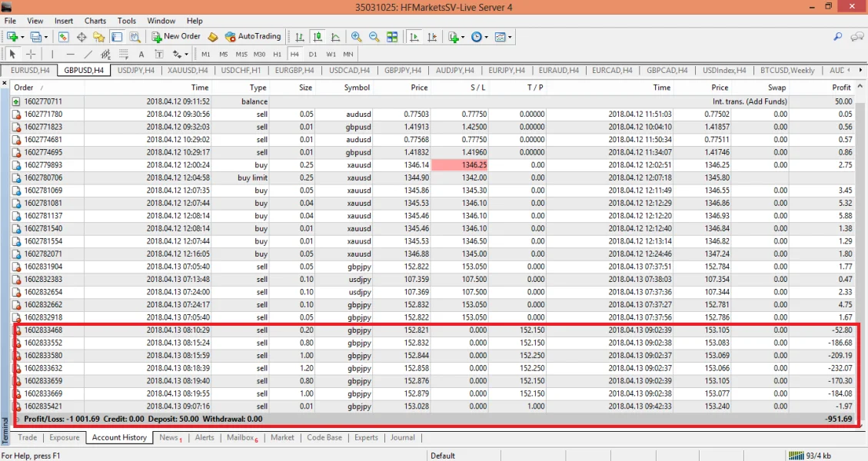Expand the new chart dropdown arrow
The height and width of the screenshot is (461, 868).
coord(23,36)
